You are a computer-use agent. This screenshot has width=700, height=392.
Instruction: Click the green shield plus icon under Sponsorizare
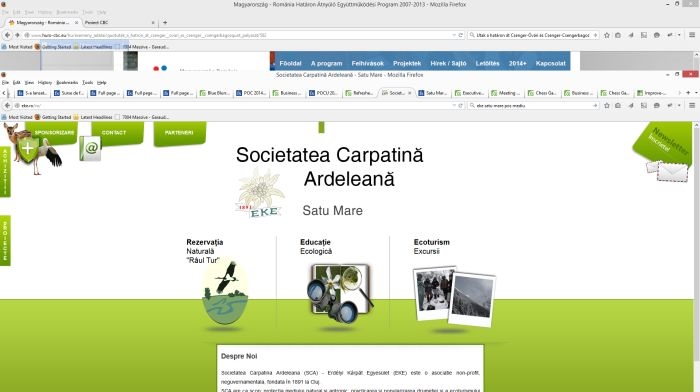(28, 149)
